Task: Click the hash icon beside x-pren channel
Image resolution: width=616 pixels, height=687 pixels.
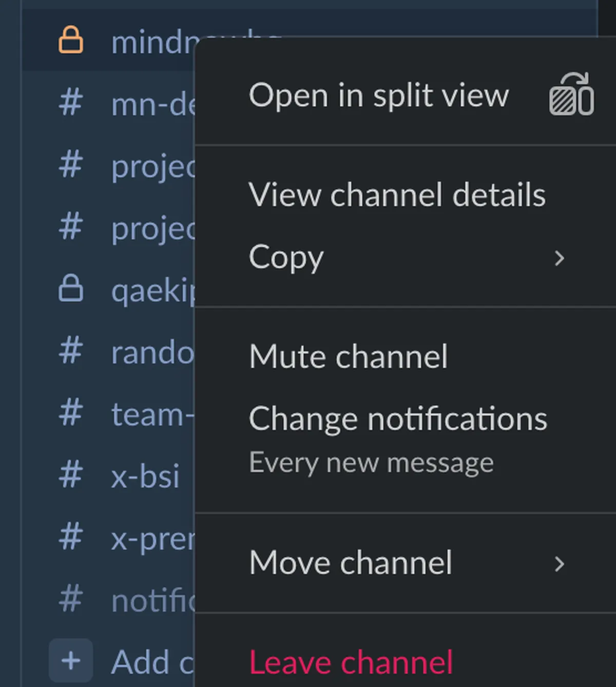Action: coord(71,537)
